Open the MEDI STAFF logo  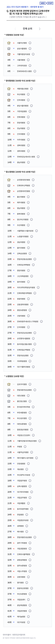pyautogui.click(x=46, y=3)
